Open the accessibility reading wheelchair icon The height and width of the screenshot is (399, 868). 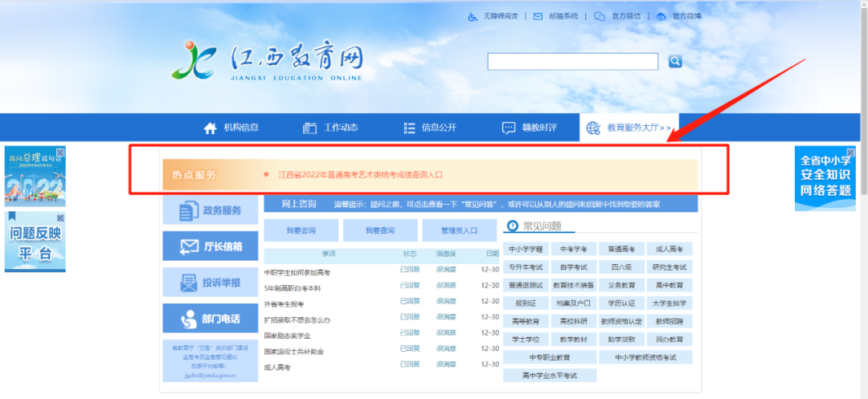coord(473,17)
